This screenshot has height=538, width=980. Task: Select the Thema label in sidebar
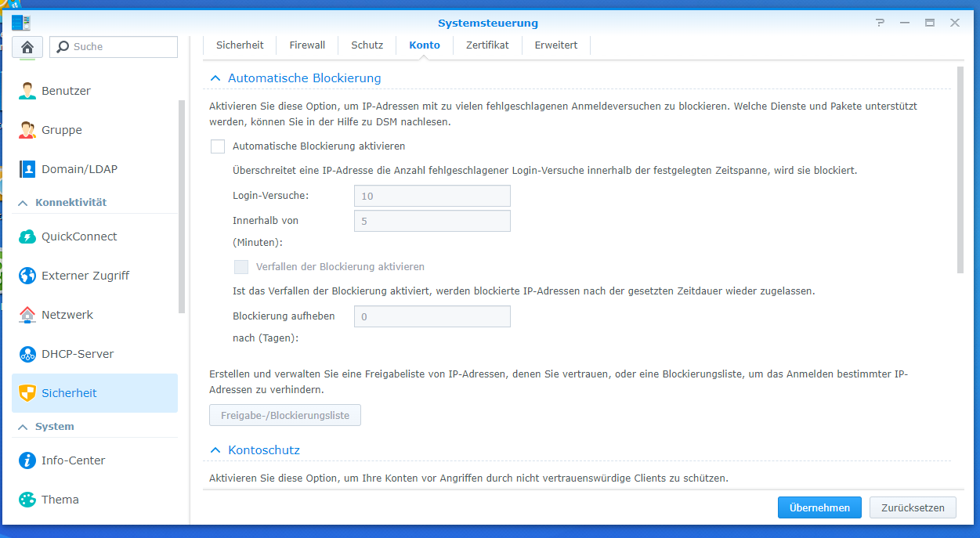click(60, 500)
